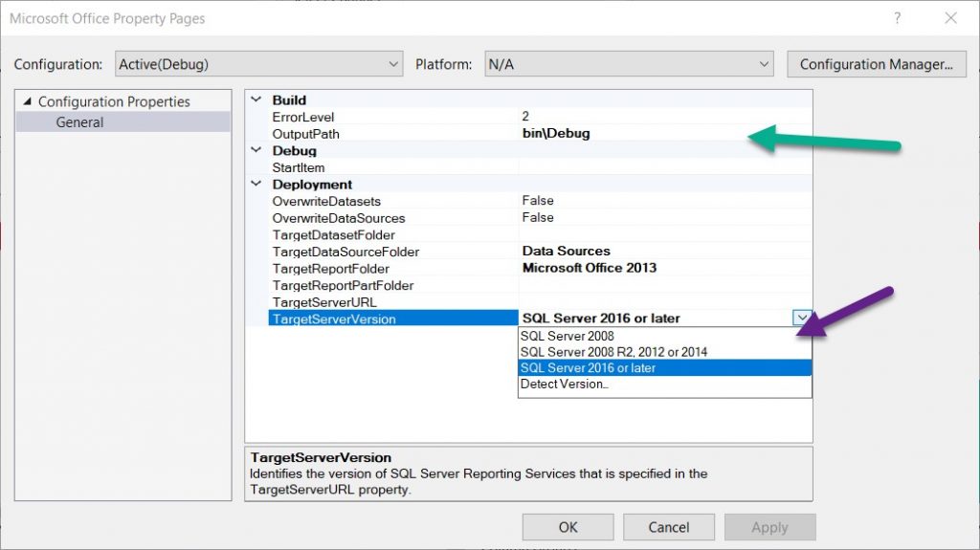Select the ErrorLevel property row
This screenshot has width=980, height=550.
(540, 117)
